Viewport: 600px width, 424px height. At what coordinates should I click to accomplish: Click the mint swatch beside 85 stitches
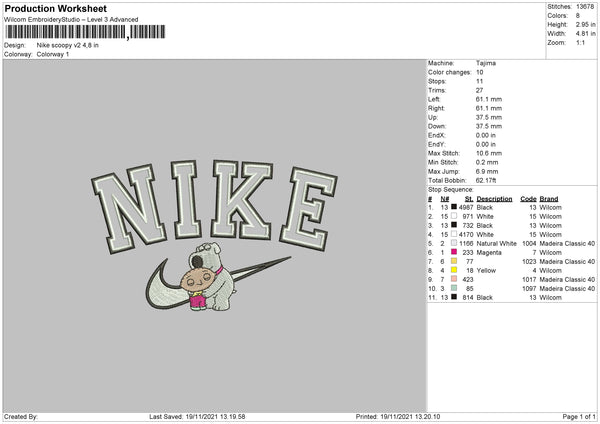454,288
